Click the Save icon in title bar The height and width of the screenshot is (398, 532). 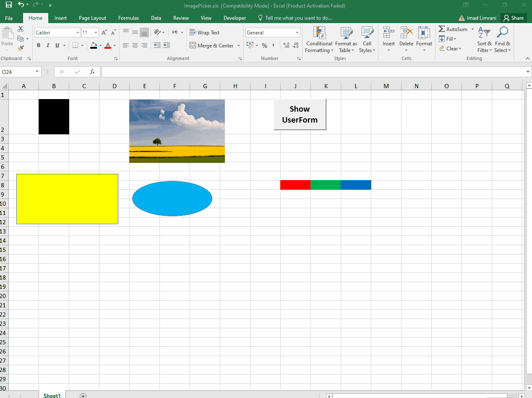point(9,5)
